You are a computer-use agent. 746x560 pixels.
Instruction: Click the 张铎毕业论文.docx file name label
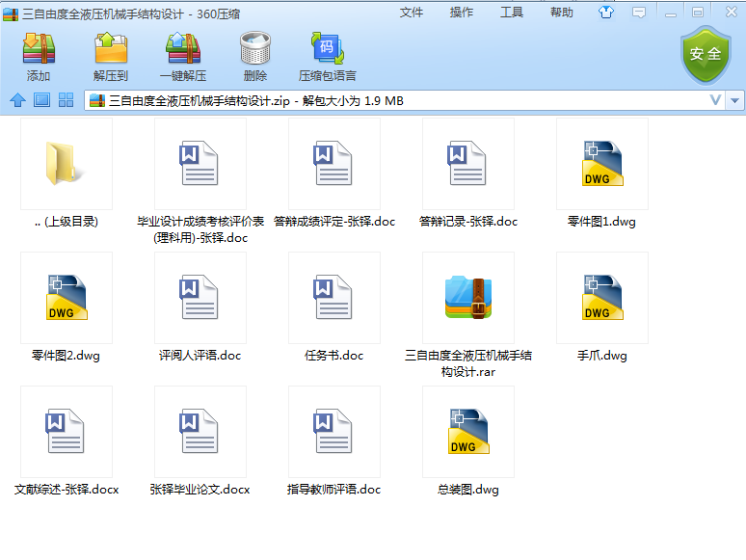click(200, 490)
